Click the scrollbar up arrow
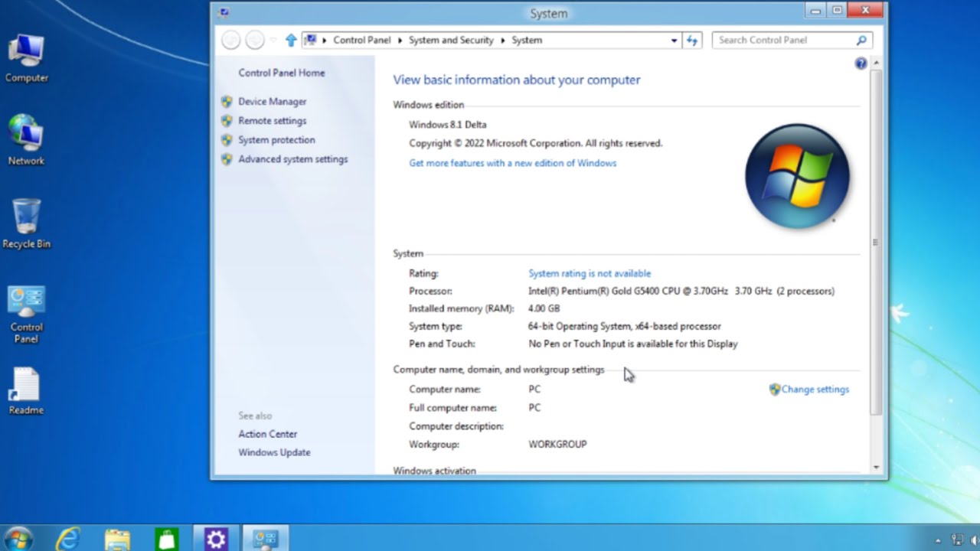Screen dimensions: 980x551 pyautogui.click(x=876, y=64)
